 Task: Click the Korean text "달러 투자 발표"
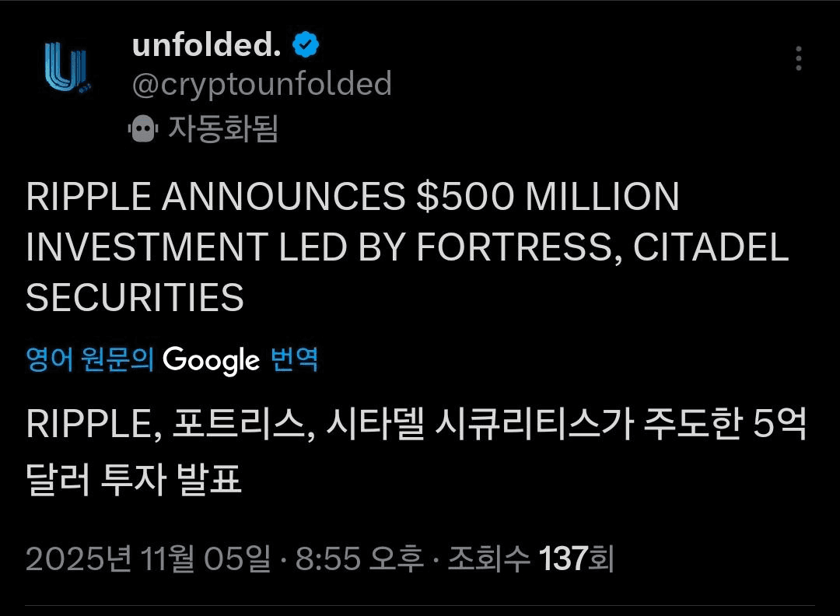click(134, 480)
